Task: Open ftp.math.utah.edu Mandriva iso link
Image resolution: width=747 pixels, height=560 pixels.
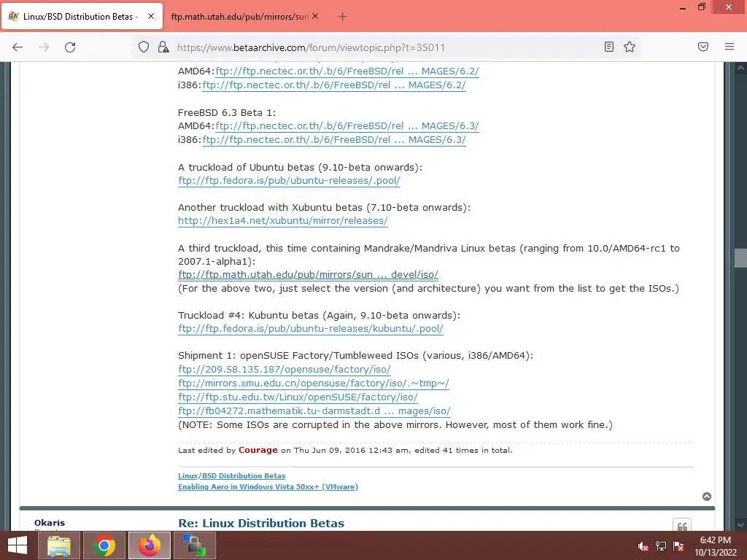Action: click(309, 275)
